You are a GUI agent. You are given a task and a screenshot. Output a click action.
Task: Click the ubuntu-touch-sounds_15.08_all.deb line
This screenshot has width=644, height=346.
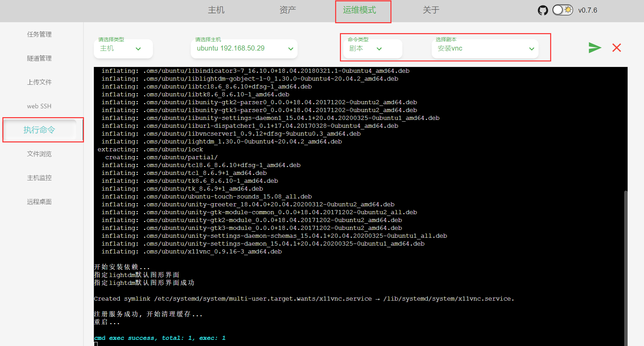point(206,196)
